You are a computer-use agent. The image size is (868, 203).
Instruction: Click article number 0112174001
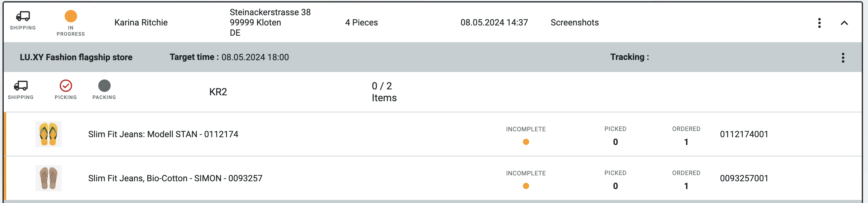(x=744, y=134)
